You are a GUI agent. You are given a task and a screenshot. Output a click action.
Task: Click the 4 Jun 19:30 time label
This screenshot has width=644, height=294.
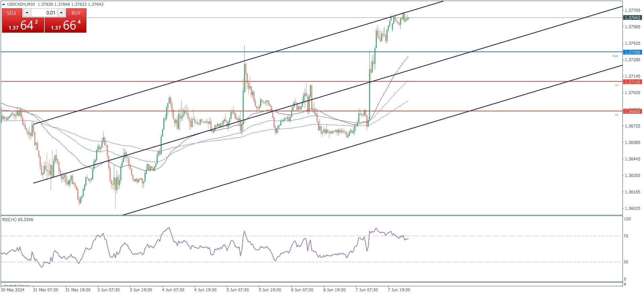(205, 290)
